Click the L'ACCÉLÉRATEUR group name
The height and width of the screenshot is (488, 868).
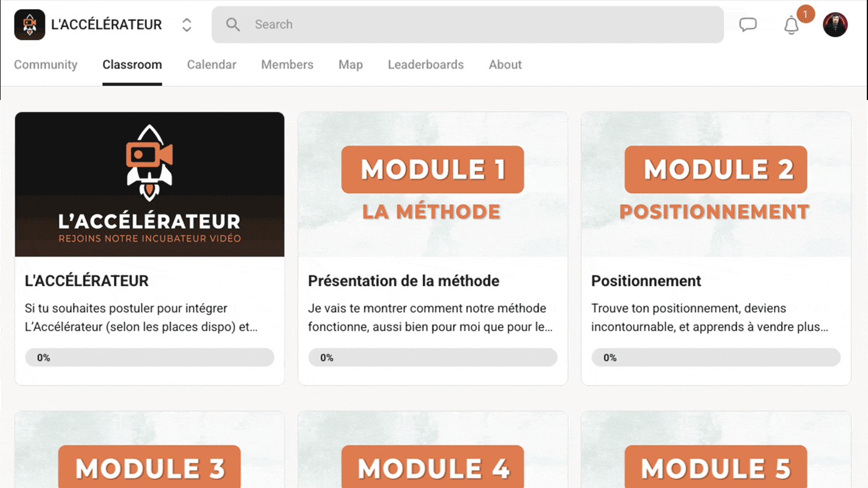107,25
